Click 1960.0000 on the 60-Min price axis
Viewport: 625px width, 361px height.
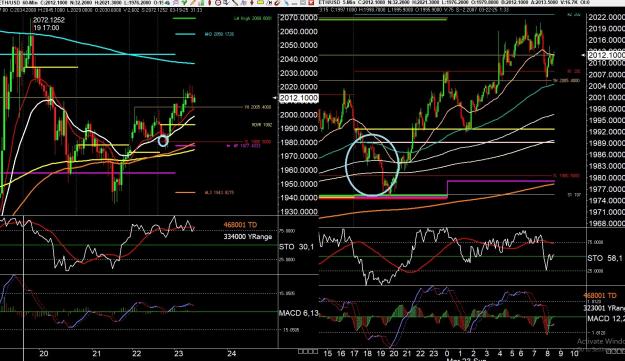pos(299,170)
